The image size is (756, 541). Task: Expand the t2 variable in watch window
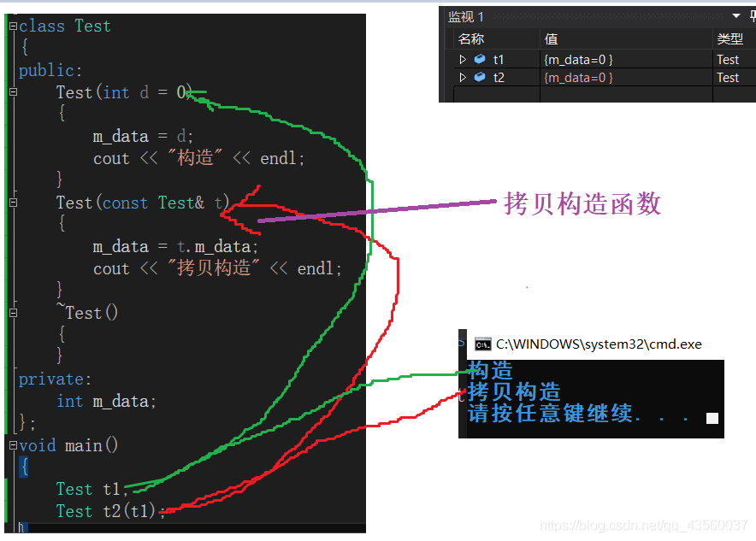(463, 77)
